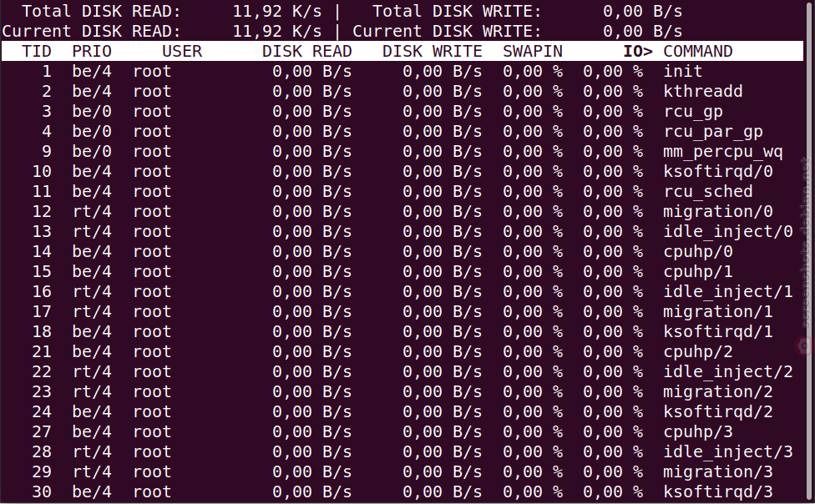Click TID 1 in the init row
This screenshot has width=815, height=504.
[47, 71]
